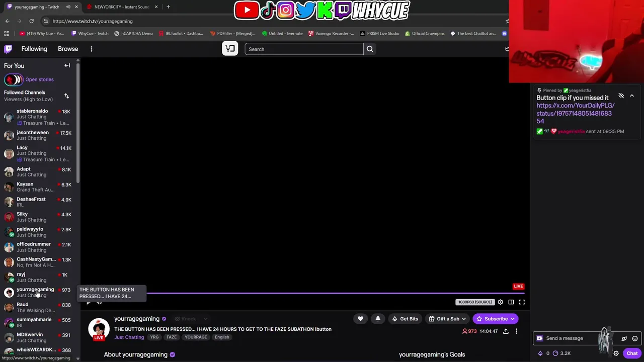The height and width of the screenshot is (362, 644).
Task: Click the YOURRAGE stream tag
Action: [x=196, y=337]
